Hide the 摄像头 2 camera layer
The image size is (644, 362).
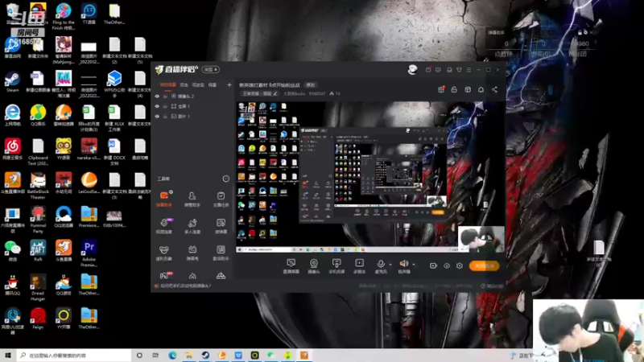[157, 96]
